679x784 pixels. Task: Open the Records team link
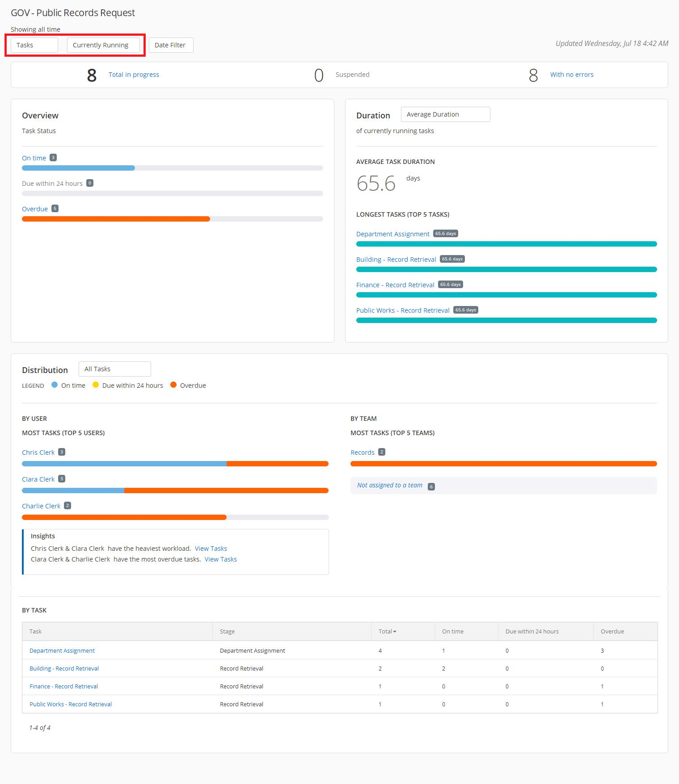click(363, 453)
